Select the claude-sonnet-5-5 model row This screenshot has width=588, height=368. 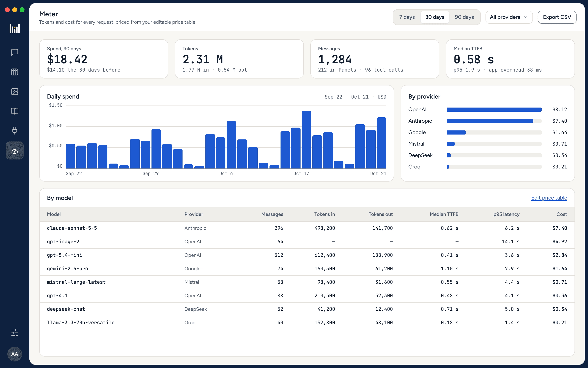pos(307,228)
